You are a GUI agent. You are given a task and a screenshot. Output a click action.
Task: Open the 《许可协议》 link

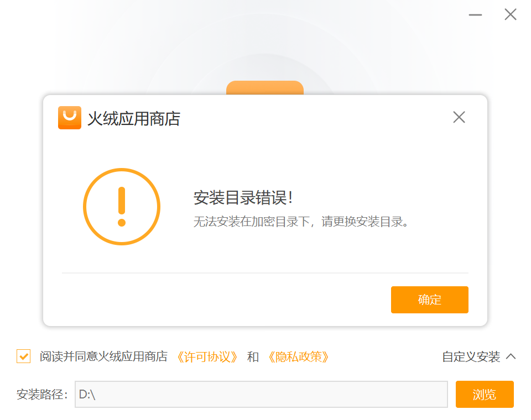pyautogui.click(x=207, y=357)
